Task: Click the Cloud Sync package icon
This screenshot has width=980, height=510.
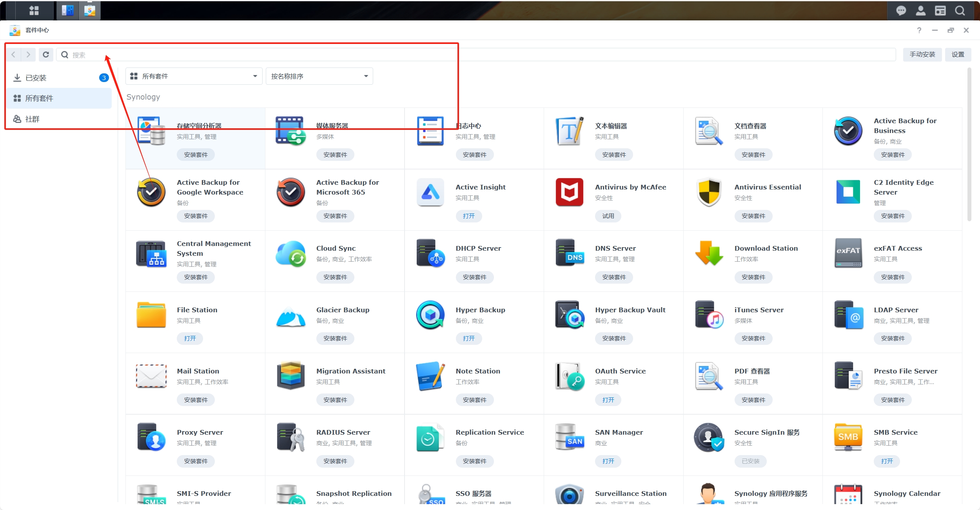Action: (x=290, y=253)
